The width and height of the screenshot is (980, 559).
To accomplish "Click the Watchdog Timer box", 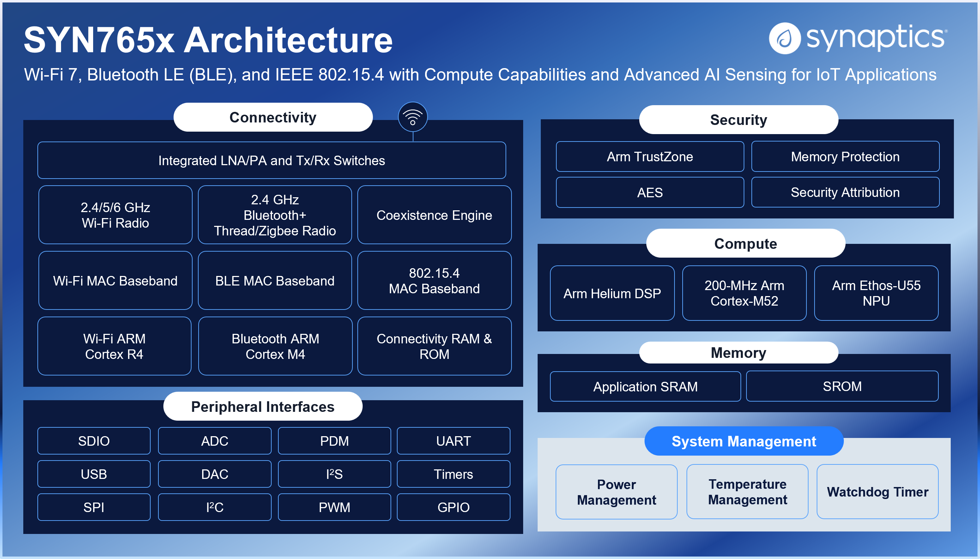I will 877,492.
